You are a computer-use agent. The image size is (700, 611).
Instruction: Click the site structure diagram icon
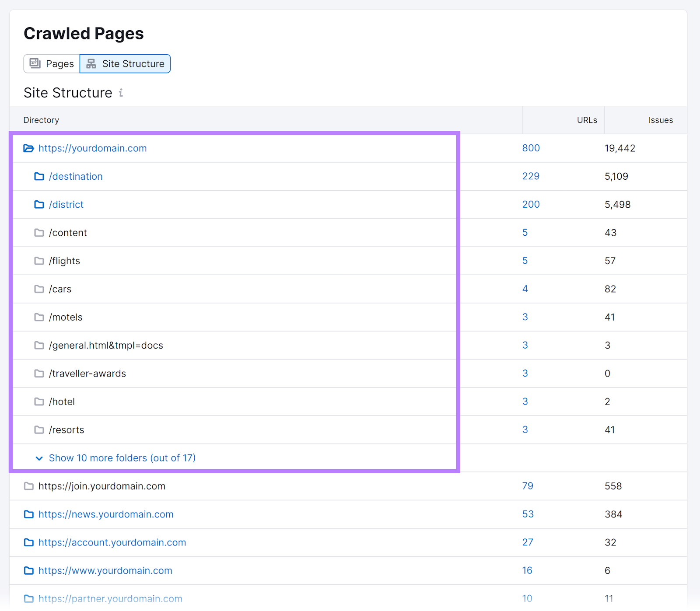91,63
